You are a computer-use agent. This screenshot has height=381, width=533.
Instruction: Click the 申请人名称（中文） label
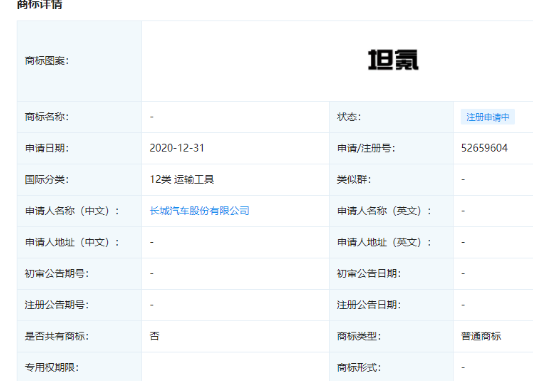click(72, 211)
